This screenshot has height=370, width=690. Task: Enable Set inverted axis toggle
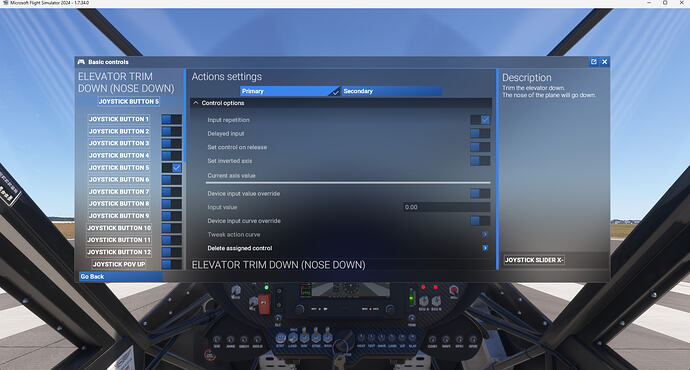pyautogui.click(x=480, y=161)
